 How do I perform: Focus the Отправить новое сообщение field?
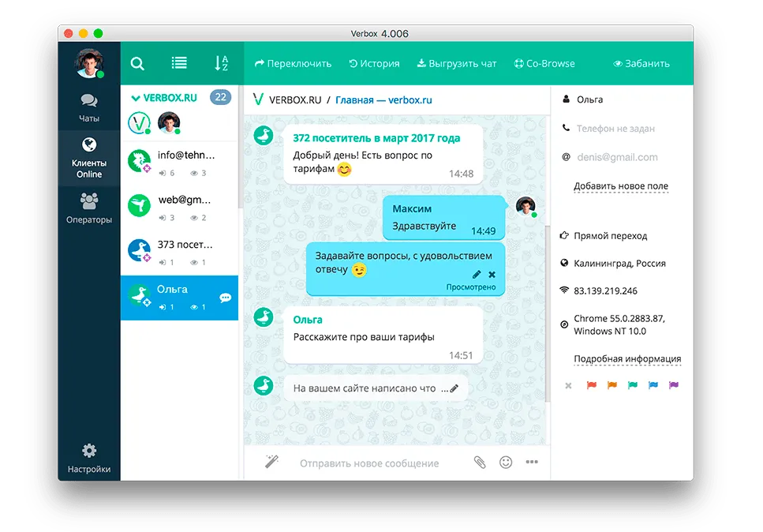(x=369, y=463)
